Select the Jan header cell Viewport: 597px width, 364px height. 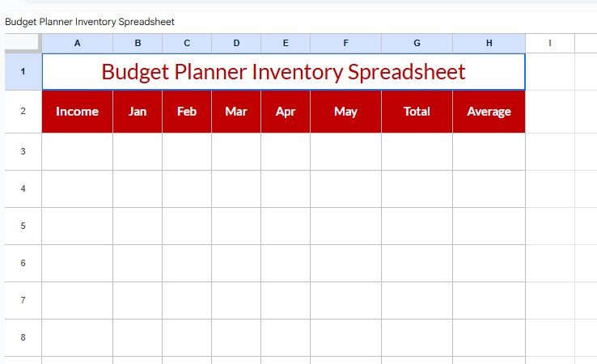138,112
